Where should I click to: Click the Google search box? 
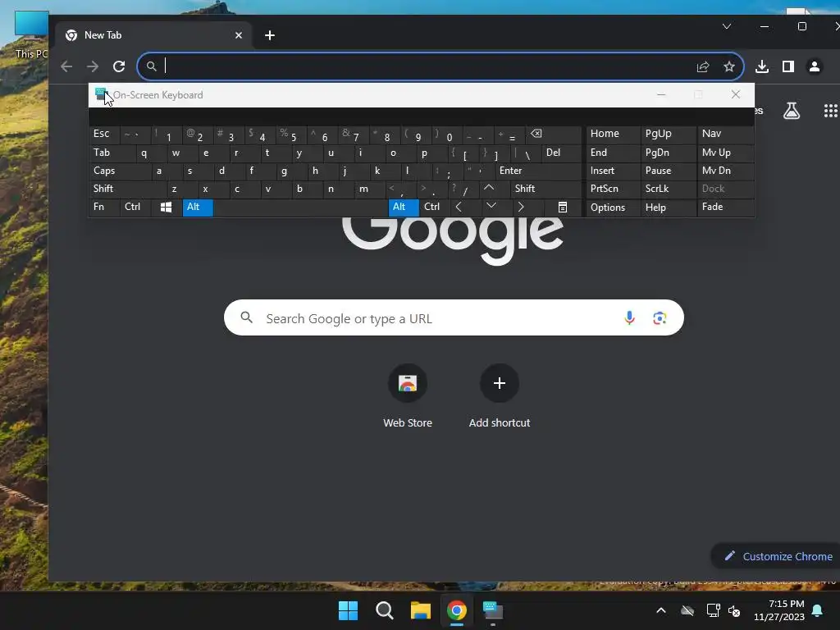tap(454, 317)
